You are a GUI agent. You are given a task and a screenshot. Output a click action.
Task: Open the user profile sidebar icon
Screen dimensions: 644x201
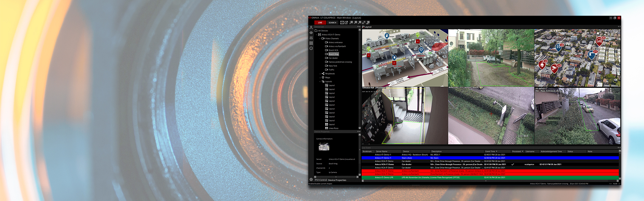(x=311, y=27)
